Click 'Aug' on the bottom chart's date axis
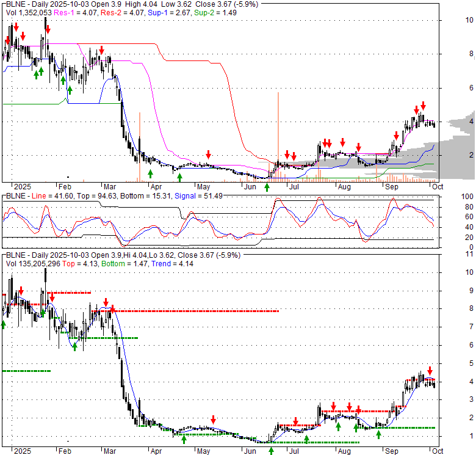This screenshot has width=476, height=455. coord(344,451)
